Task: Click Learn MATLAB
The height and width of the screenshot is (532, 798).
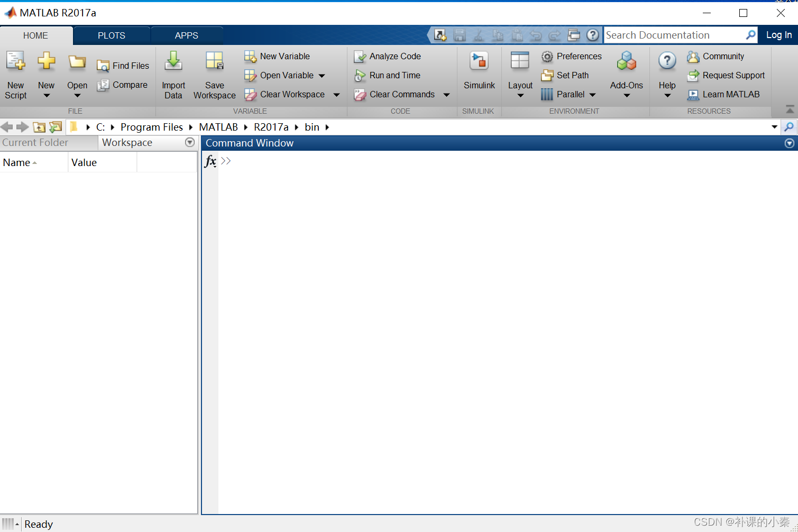Action: [x=723, y=94]
